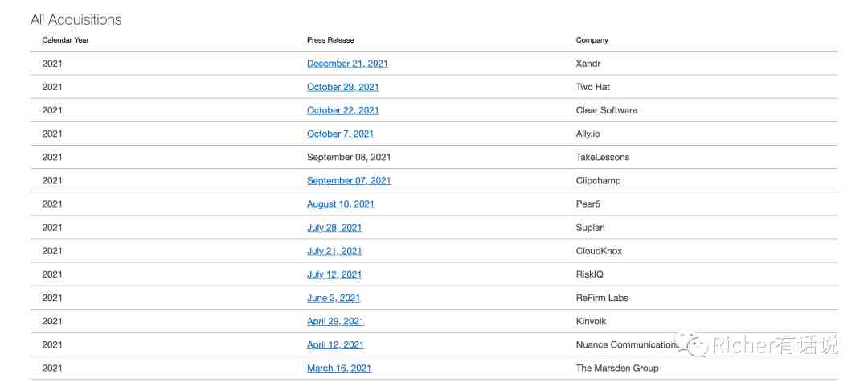This screenshot has width=868, height=383.
Task: Open the October 29, 2021 press release
Action: point(342,87)
